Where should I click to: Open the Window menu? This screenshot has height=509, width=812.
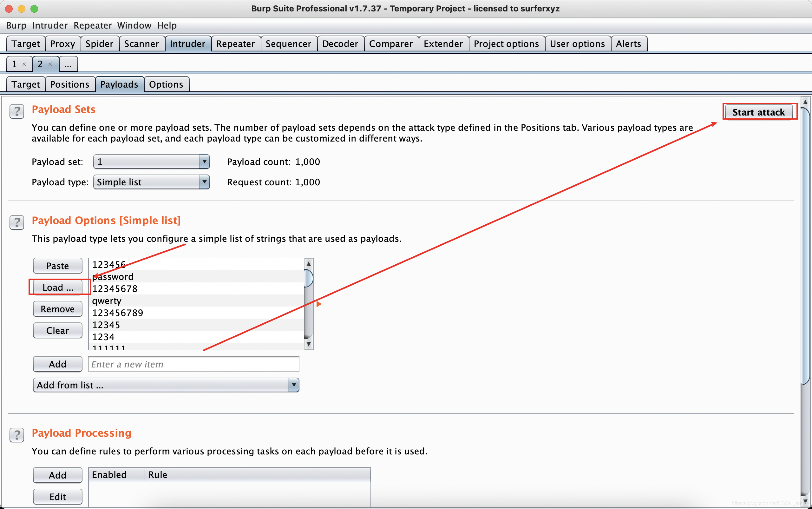pos(134,25)
